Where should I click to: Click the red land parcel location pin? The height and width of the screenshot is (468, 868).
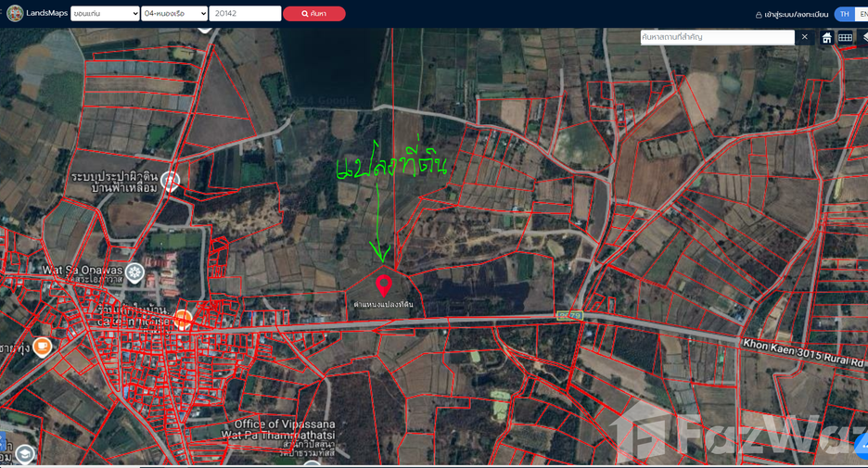384,286
